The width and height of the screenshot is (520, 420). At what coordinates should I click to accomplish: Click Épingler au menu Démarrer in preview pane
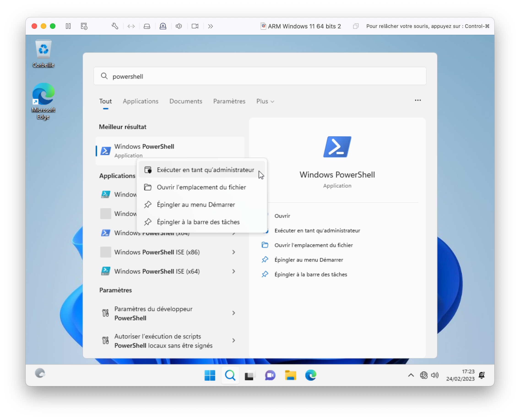[309, 260]
